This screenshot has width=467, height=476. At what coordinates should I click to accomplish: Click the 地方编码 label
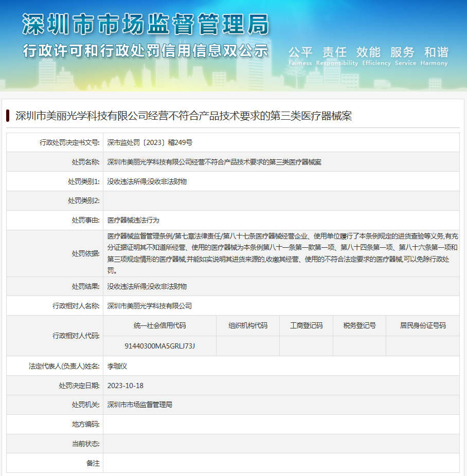[85, 424]
